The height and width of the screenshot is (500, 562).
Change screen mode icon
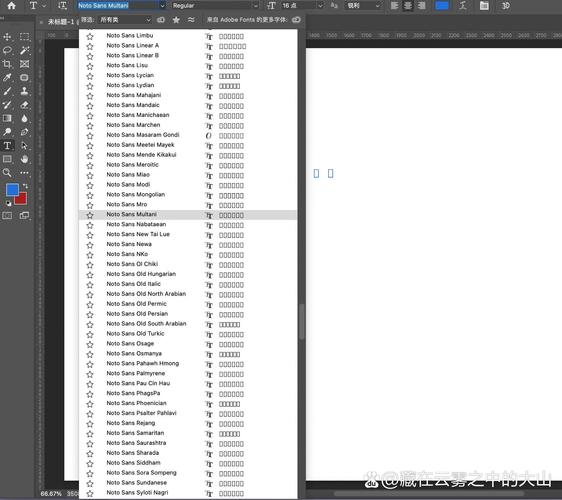[x=24, y=215]
